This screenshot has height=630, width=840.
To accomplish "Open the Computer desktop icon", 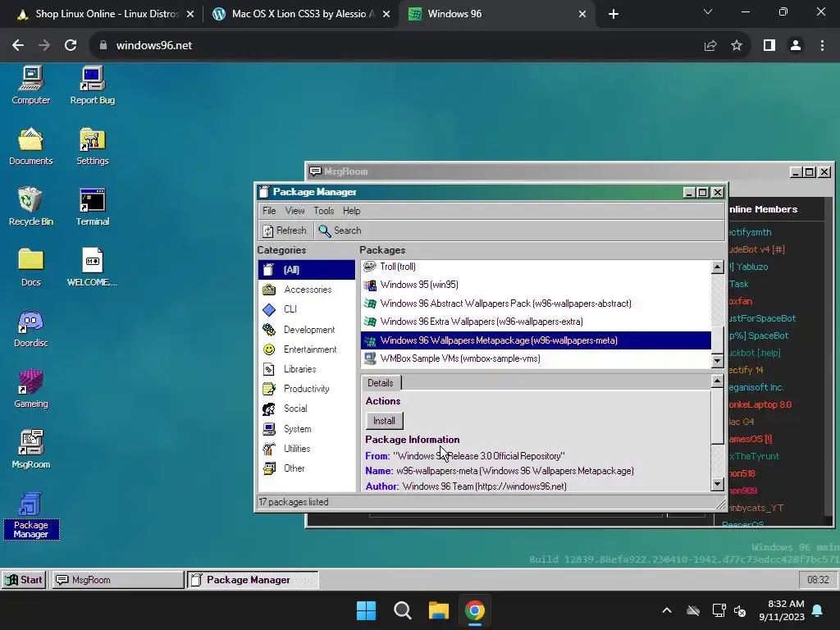I will tap(30, 85).
